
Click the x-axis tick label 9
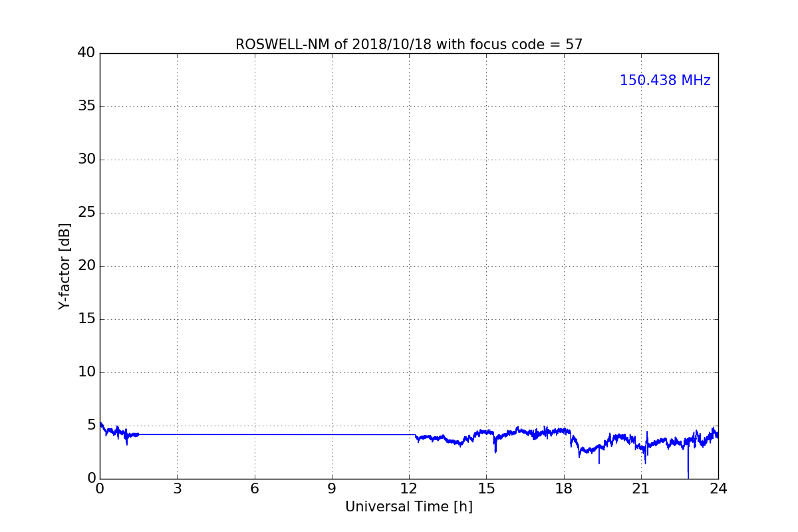(x=332, y=489)
